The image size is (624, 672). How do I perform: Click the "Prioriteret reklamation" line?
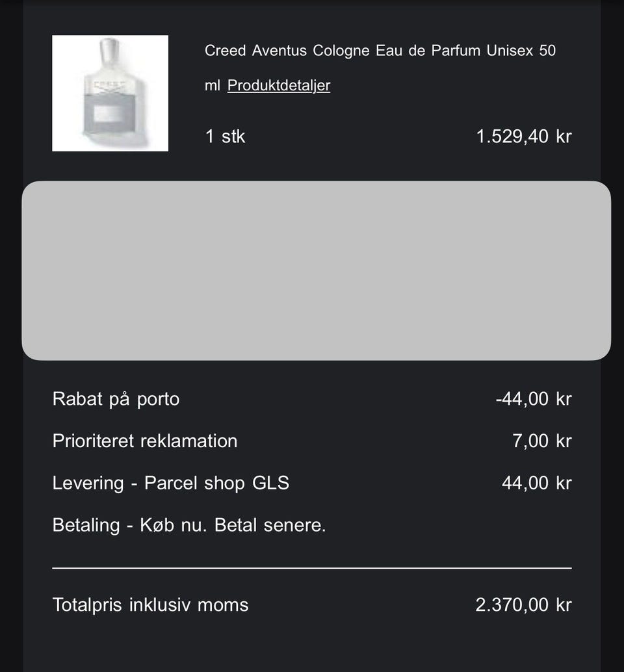[144, 441]
